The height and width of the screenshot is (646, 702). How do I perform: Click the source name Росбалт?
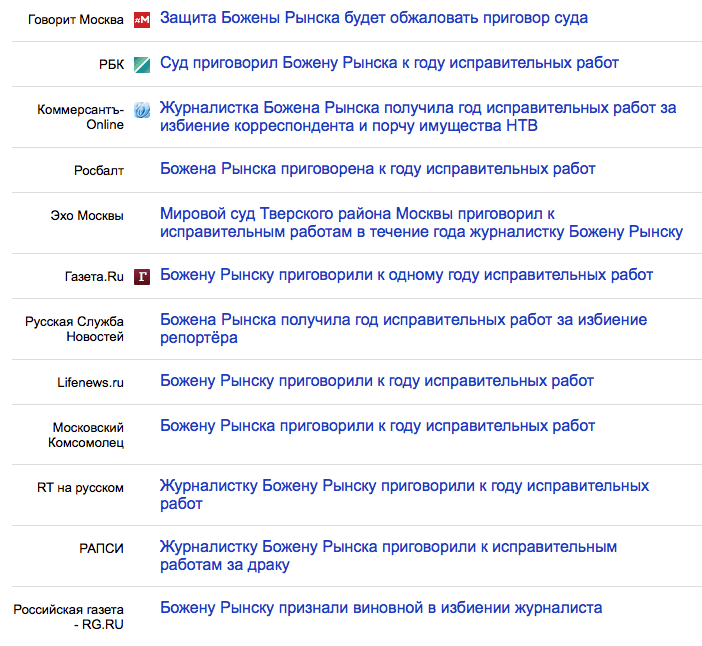pos(99,171)
